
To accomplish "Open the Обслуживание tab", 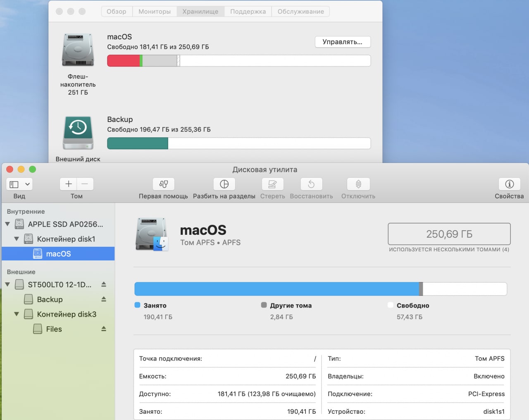I will coord(301,12).
